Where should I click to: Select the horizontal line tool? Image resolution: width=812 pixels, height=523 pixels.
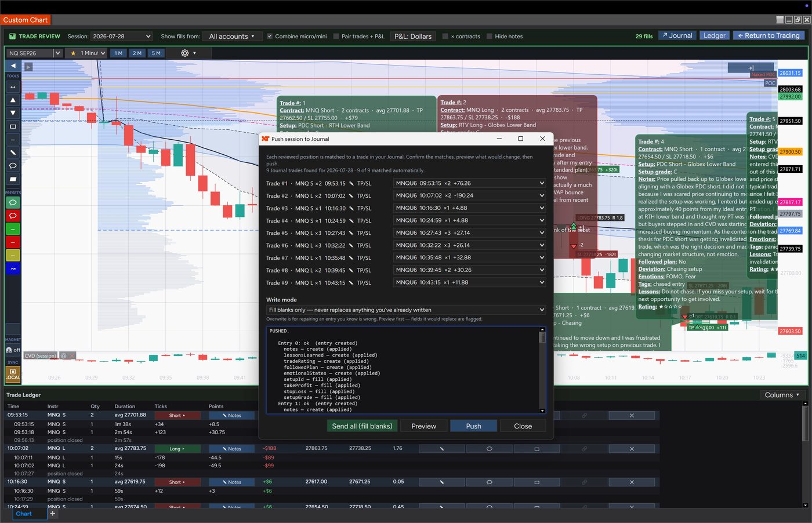13,140
